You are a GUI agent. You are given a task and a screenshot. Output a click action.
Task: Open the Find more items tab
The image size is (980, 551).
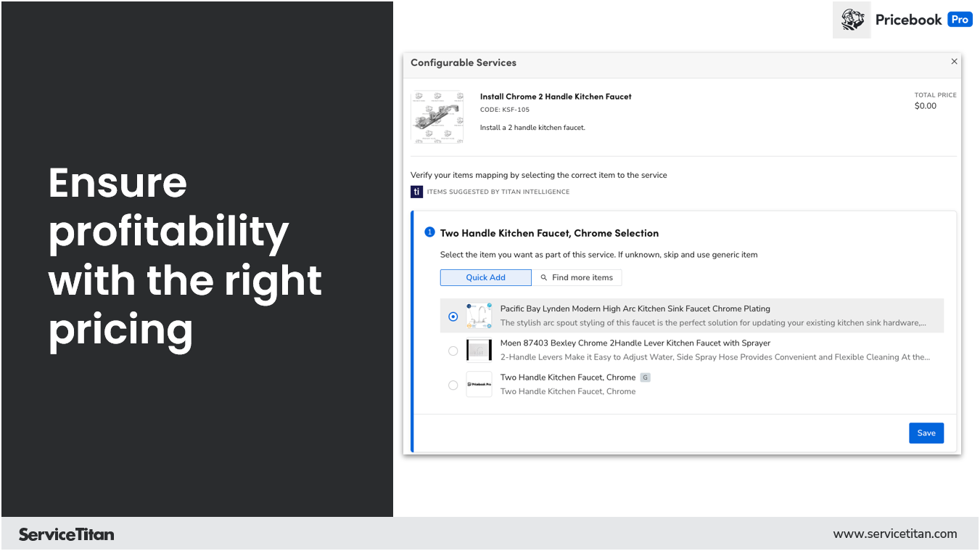(x=577, y=277)
